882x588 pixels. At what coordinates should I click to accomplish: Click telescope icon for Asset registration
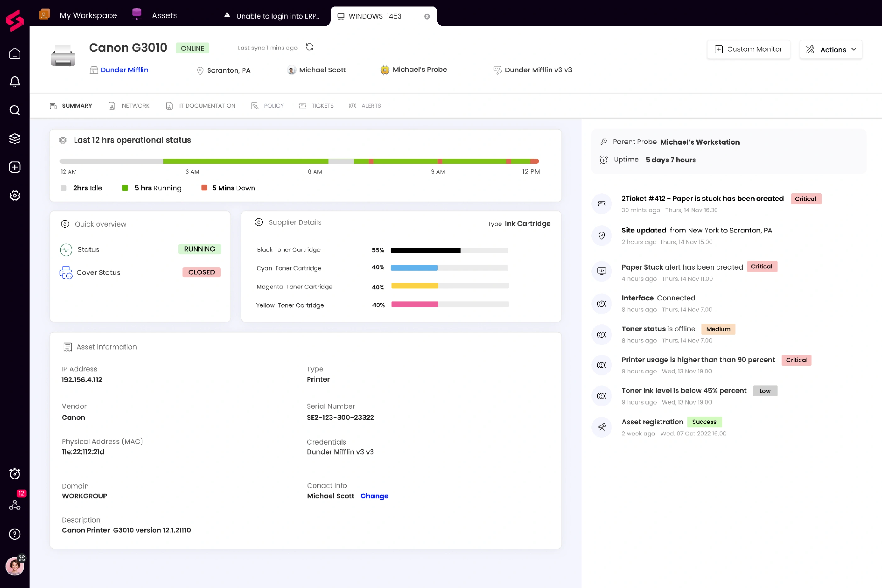[602, 427]
